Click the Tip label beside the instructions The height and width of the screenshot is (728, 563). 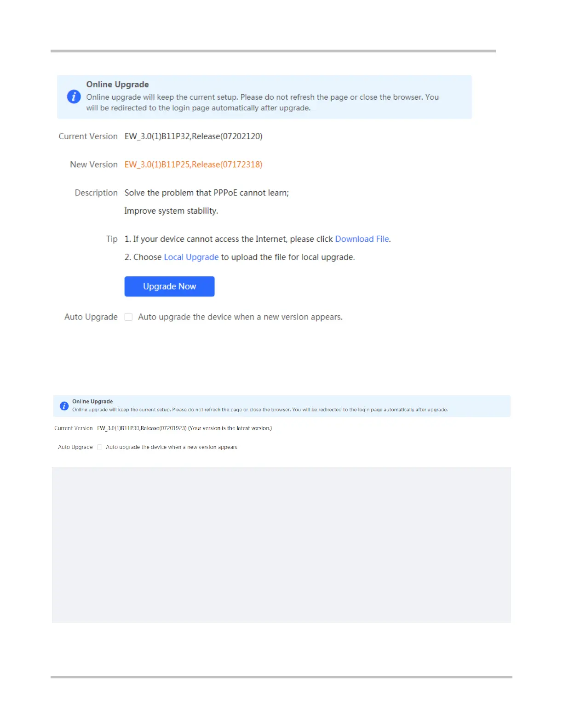point(112,239)
